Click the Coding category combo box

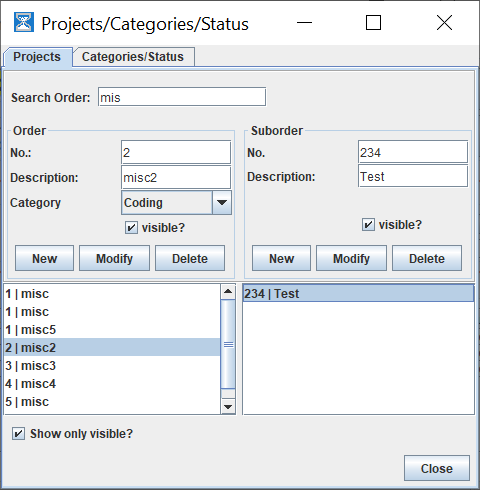(176, 202)
